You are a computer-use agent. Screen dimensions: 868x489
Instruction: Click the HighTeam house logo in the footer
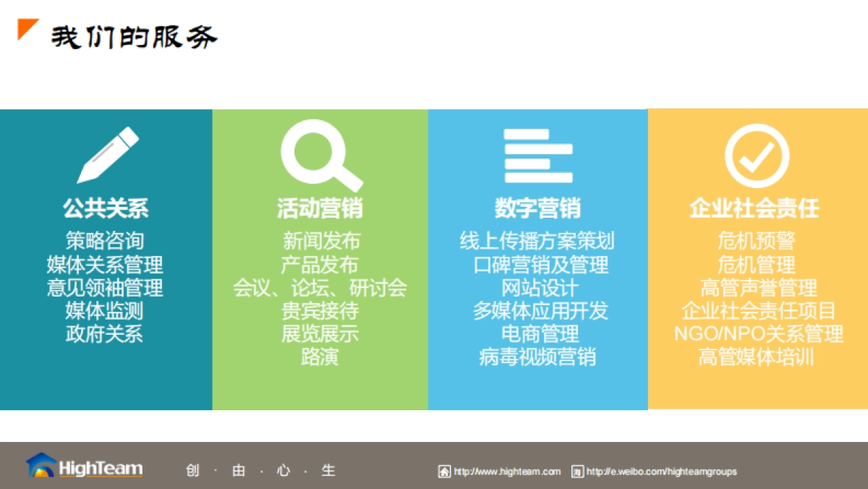[42, 467]
